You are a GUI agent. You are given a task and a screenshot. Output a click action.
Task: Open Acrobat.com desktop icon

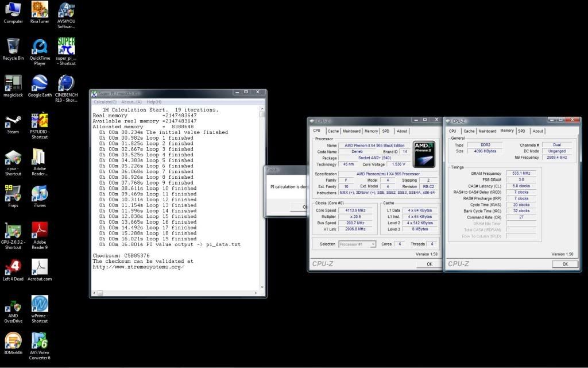pyautogui.click(x=40, y=270)
